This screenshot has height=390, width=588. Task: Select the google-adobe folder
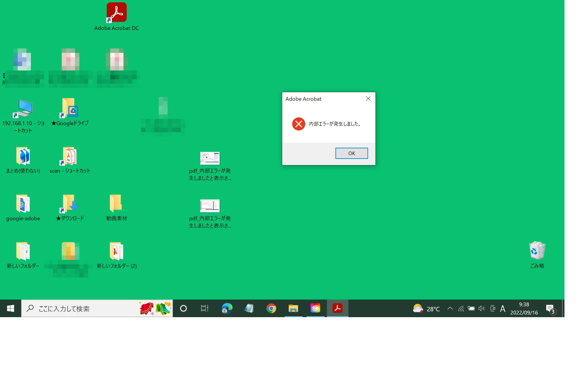pyautogui.click(x=23, y=204)
